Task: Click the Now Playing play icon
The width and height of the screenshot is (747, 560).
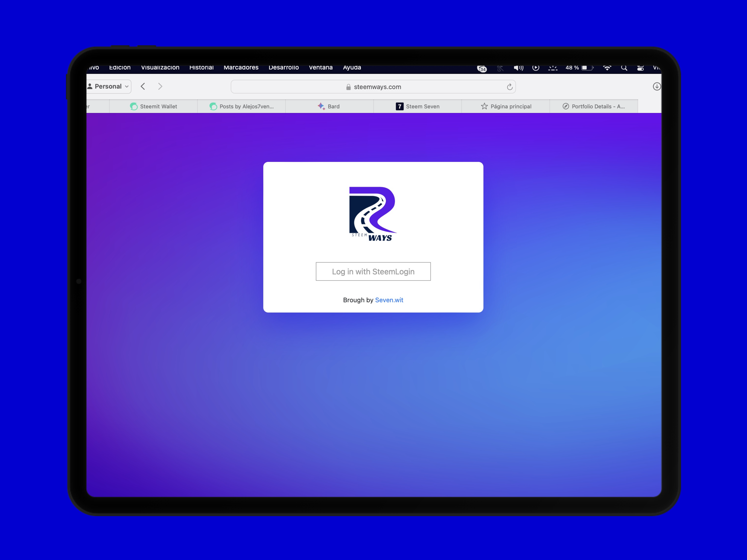Action: (536, 68)
